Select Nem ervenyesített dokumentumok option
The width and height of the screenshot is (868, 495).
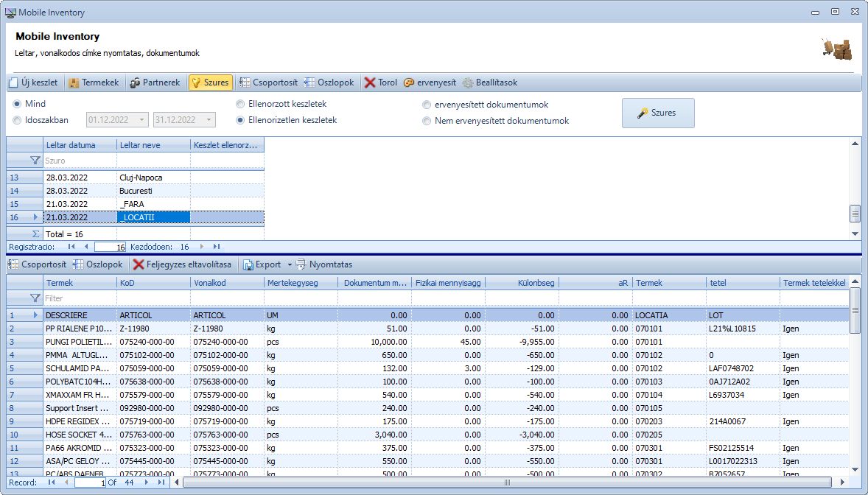pyautogui.click(x=427, y=120)
